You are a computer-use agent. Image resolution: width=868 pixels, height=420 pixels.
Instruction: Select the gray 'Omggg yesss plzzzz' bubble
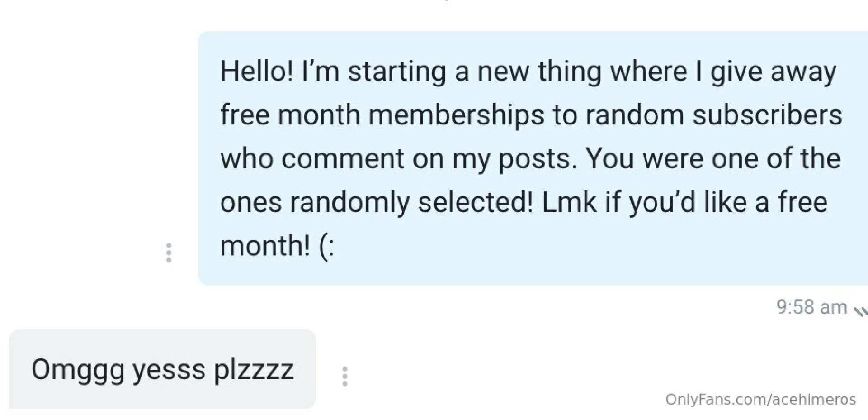tap(163, 370)
